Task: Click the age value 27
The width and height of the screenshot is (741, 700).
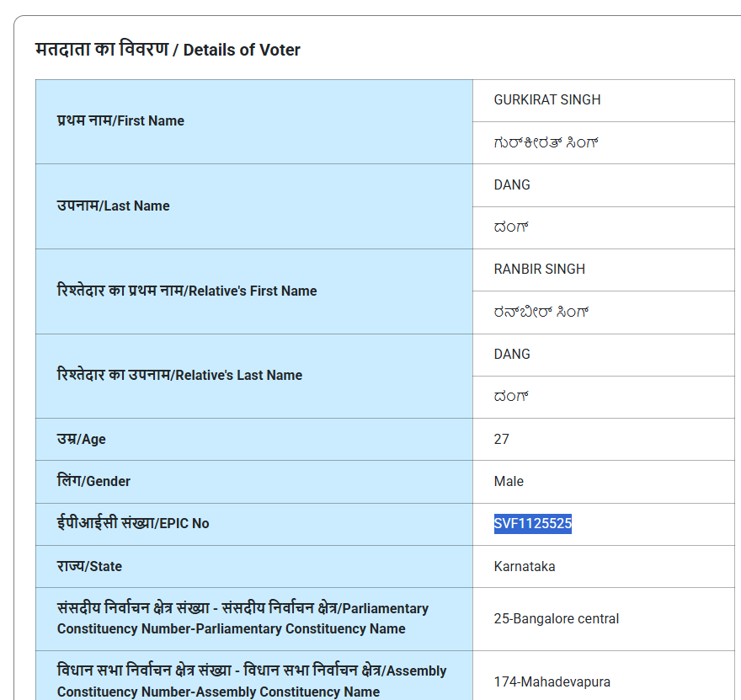Action: pos(501,439)
